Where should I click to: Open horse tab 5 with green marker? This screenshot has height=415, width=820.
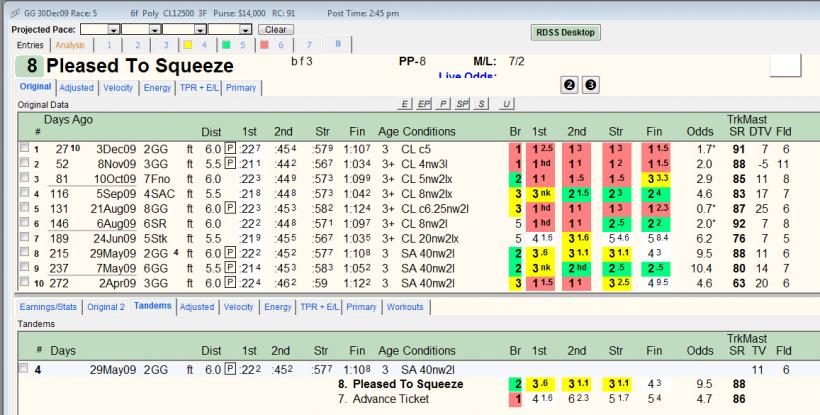click(234, 45)
